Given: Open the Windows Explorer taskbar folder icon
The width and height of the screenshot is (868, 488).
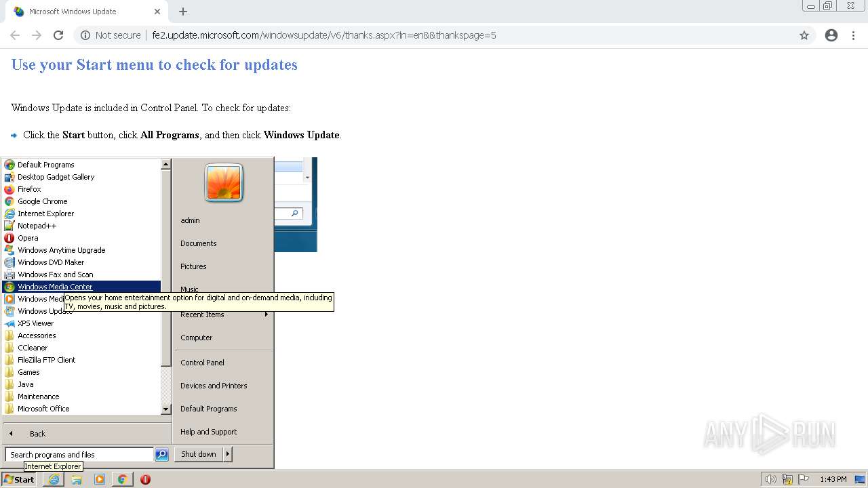Looking at the screenshot, I should pyautogui.click(x=77, y=479).
